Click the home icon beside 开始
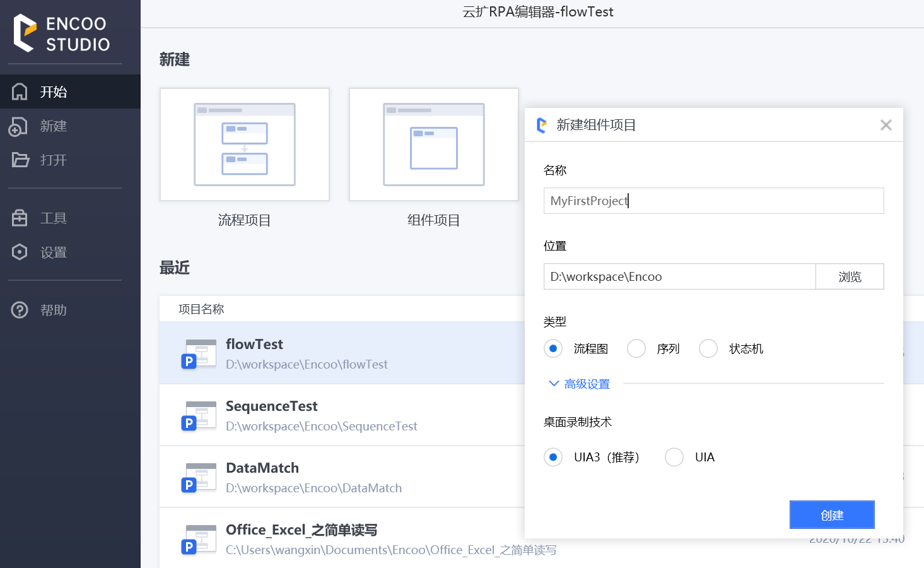The height and width of the screenshot is (568, 924). 20,92
